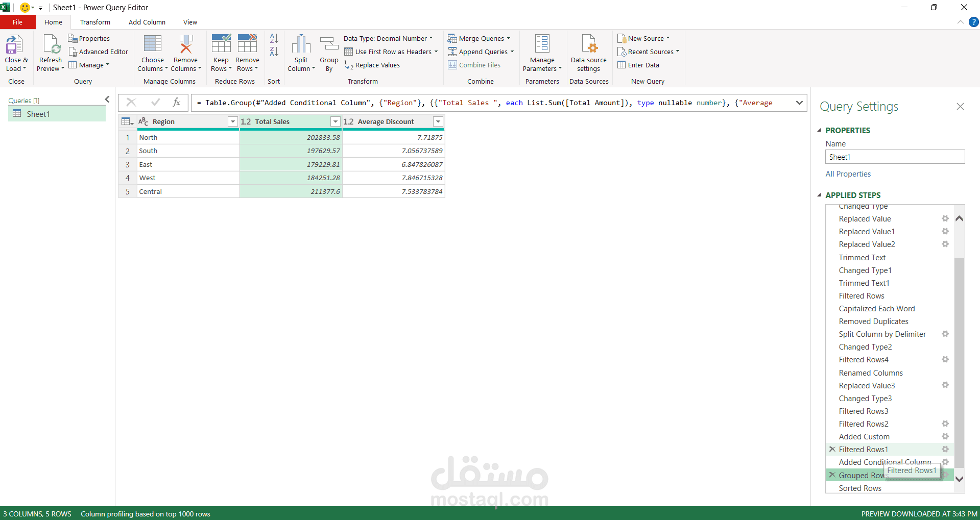Viewport: 980px width, 520px height.
Task: Sort ascending with the A-Z icon
Action: (274, 38)
